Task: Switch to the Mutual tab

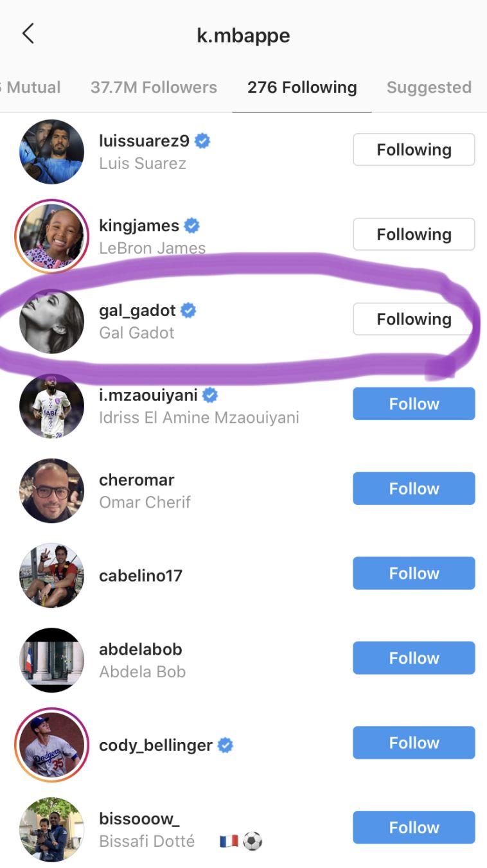Action: pos(32,87)
